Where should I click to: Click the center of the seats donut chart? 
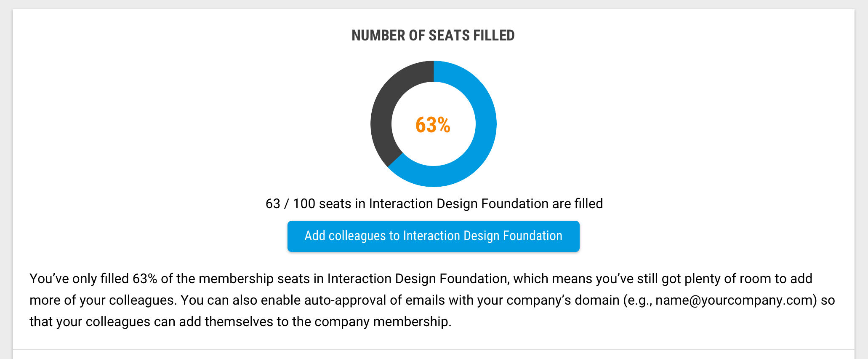434,123
